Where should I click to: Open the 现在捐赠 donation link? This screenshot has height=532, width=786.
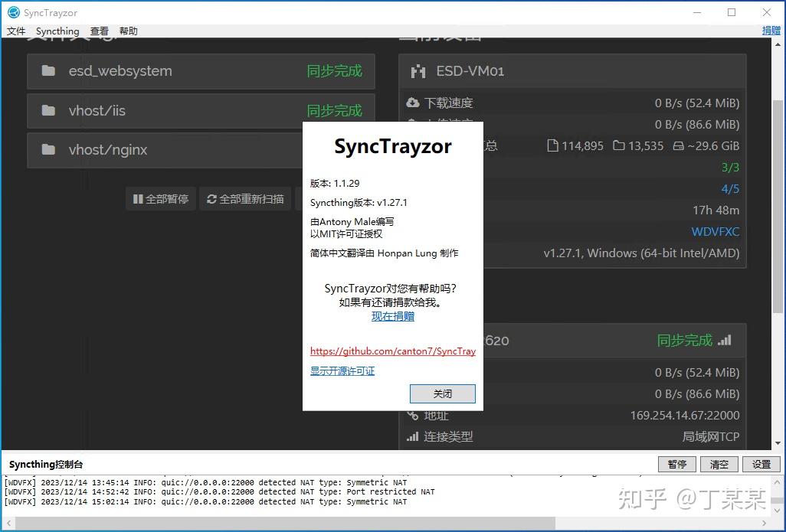click(392, 315)
